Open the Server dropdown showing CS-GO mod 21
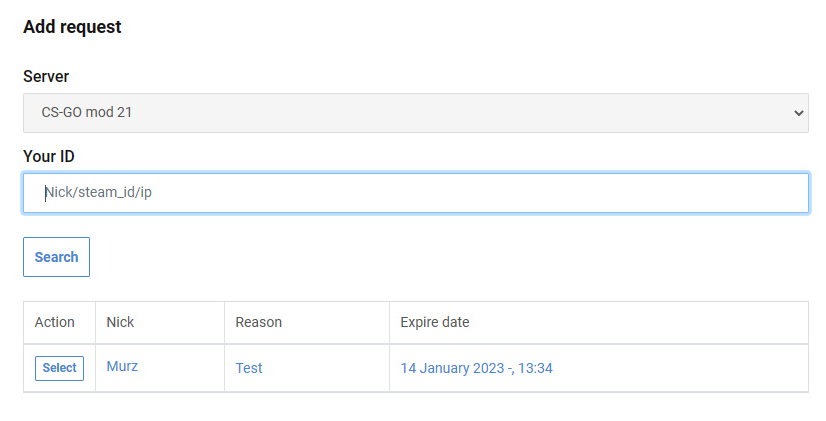 416,113
